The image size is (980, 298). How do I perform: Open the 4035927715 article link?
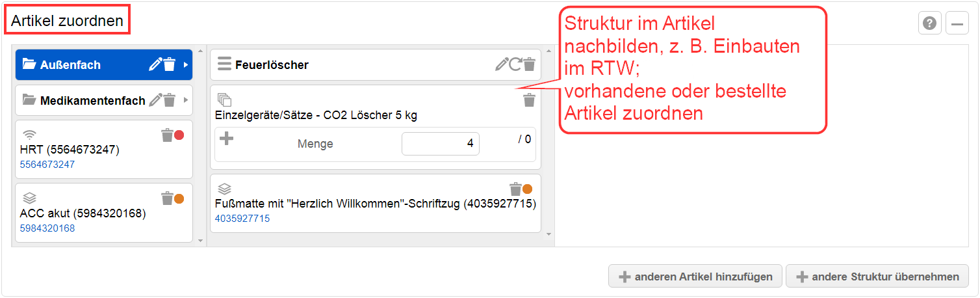242,219
